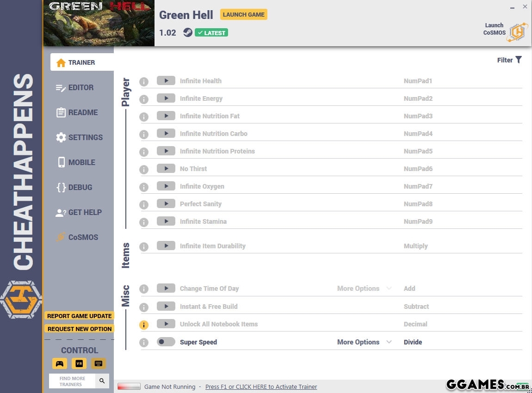Select the VR control icon
532x393 pixels.
pyautogui.click(x=79, y=363)
